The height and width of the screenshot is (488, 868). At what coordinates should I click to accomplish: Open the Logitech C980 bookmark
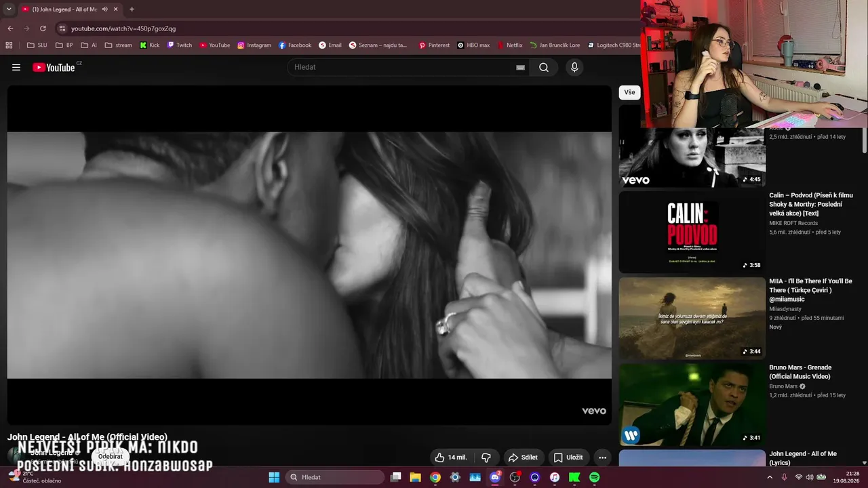(x=613, y=45)
